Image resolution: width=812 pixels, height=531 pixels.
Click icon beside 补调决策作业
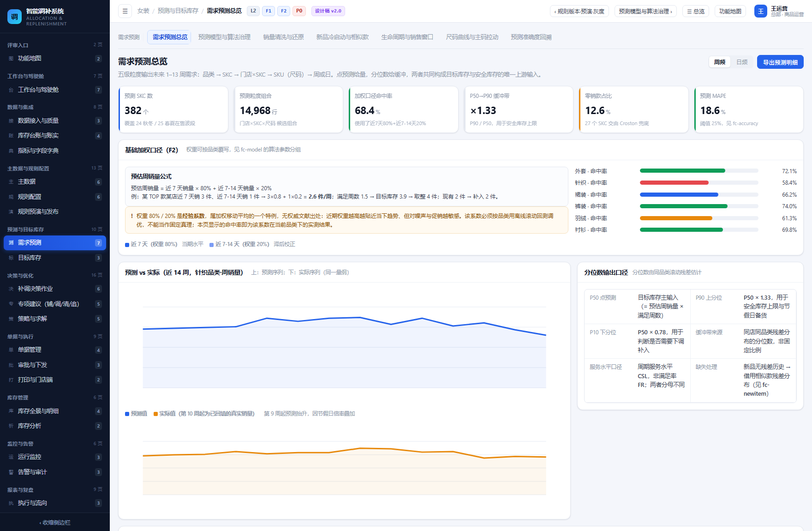[x=11, y=289]
